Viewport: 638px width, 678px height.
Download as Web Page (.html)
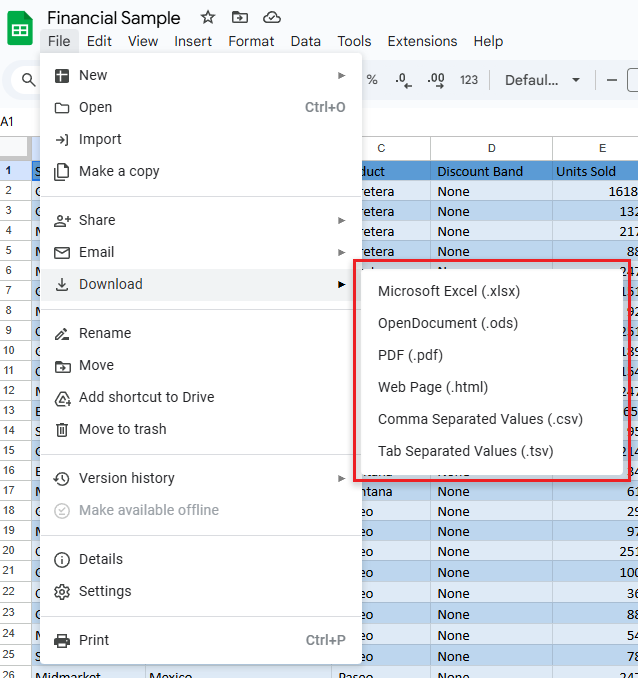492,387
